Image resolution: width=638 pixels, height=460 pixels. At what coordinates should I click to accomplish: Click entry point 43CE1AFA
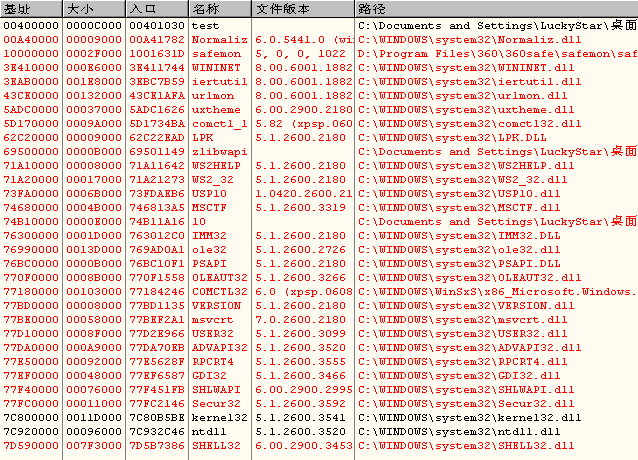click(x=157, y=96)
